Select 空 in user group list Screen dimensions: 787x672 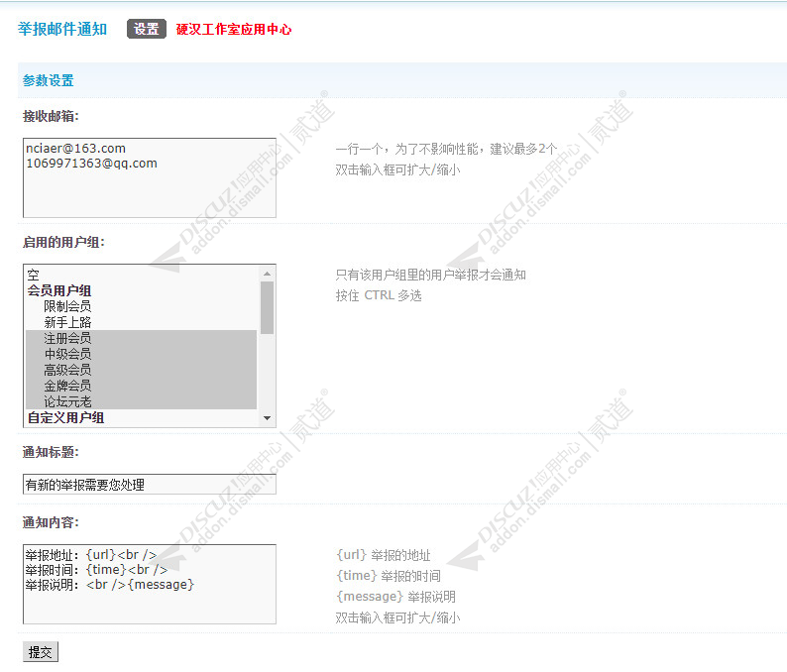click(x=141, y=275)
